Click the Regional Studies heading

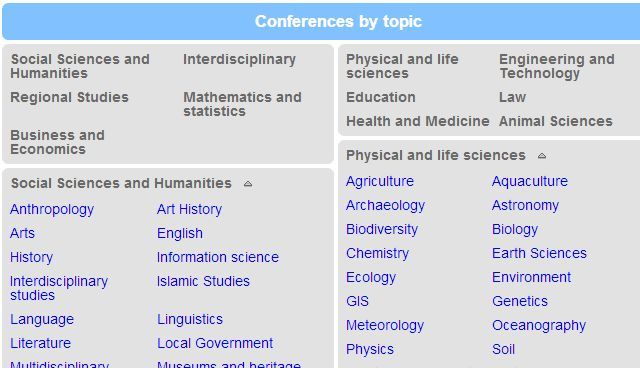click(x=69, y=97)
